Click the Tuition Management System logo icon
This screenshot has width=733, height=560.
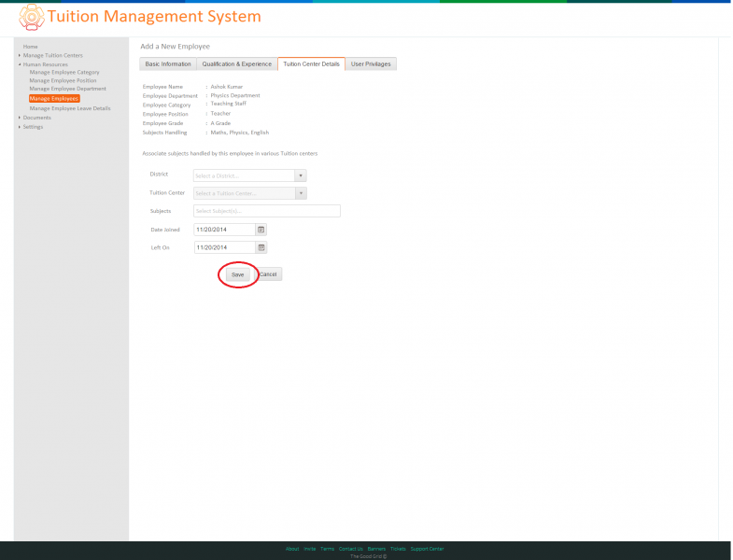pyautogui.click(x=32, y=18)
